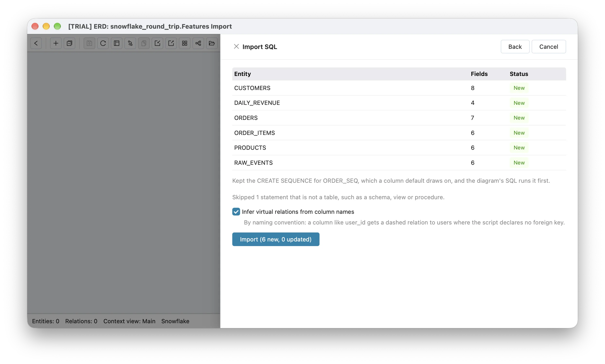Click the naming convention hint text
The height and width of the screenshot is (364, 605).
click(x=404, y=223)
